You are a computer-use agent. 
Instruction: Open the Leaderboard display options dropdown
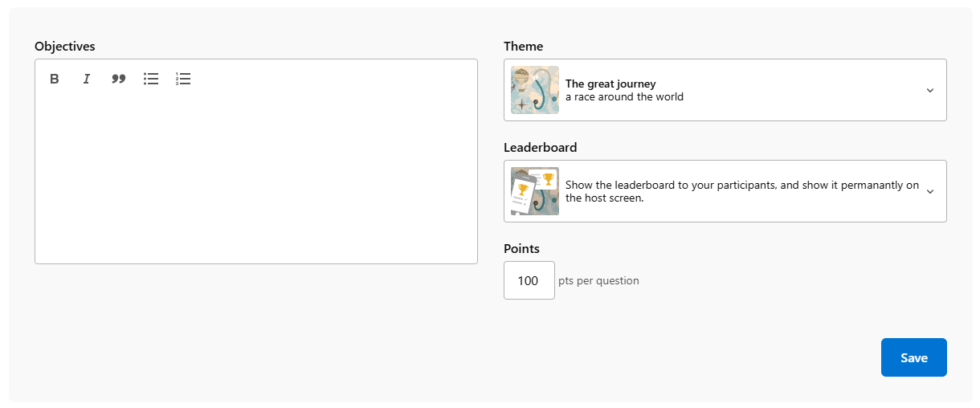tap(725, 191)
